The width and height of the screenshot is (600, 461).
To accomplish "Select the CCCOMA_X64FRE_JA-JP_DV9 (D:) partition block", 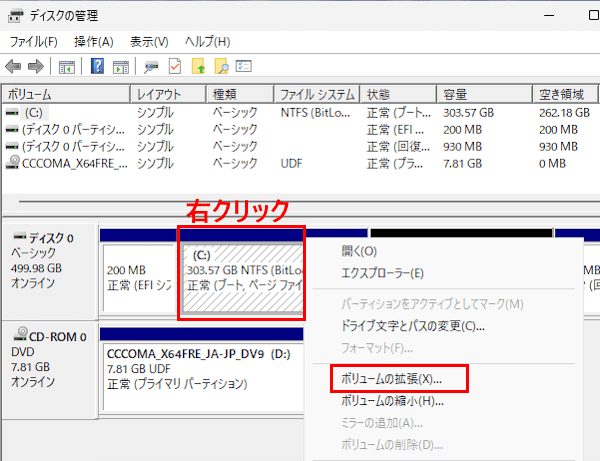I will coord(203,377).
